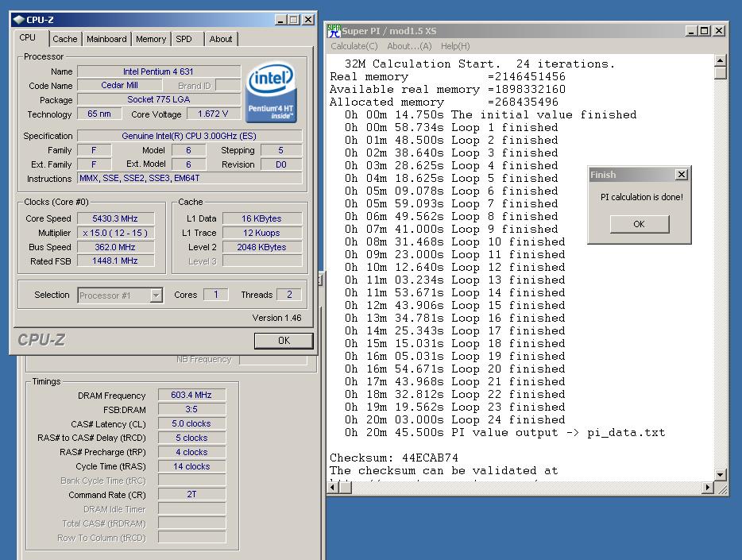The image size is (742, 560).
Task: Click the Cores value field
Action: click(216, 295)
